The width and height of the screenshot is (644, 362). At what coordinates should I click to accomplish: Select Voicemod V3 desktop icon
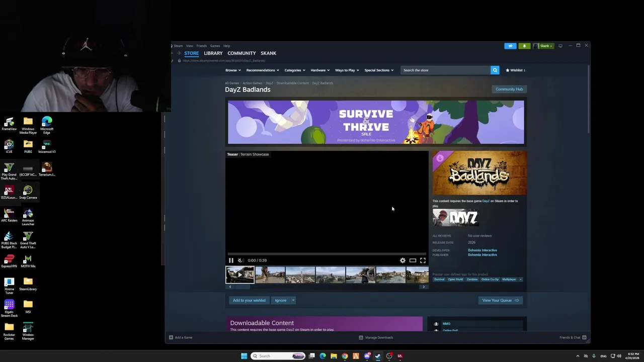pos(47,146)
